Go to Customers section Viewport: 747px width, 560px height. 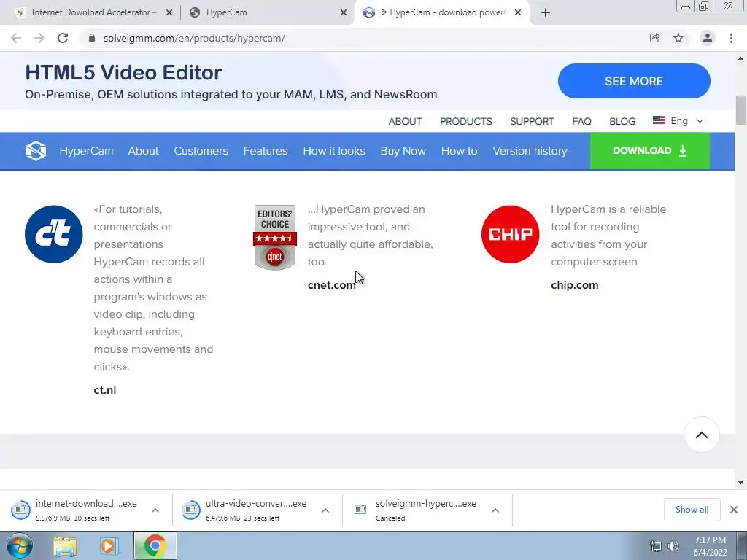pyautogui.click(x=201, y=151)
